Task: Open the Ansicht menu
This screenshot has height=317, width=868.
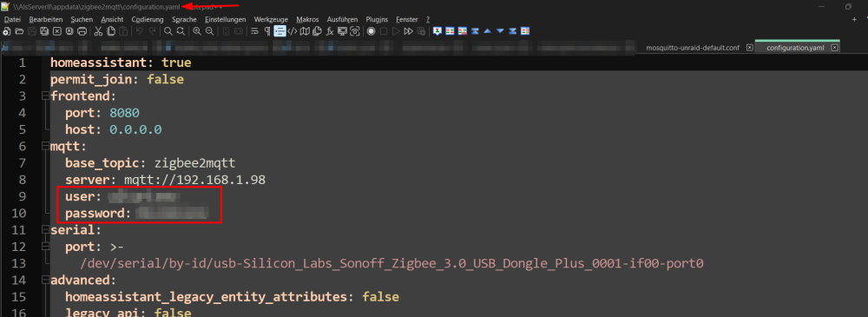Action: (112, 19)
